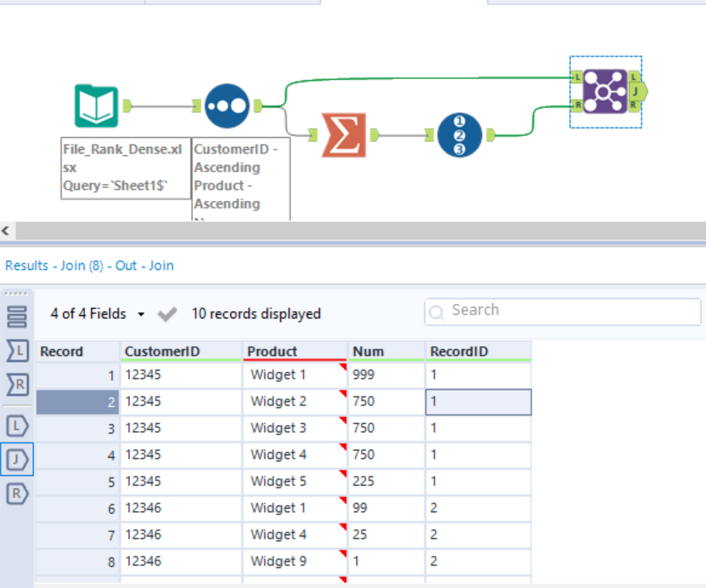The image size is (706, 588).
Task: Select record row 2 header
Action: point(78,401)
